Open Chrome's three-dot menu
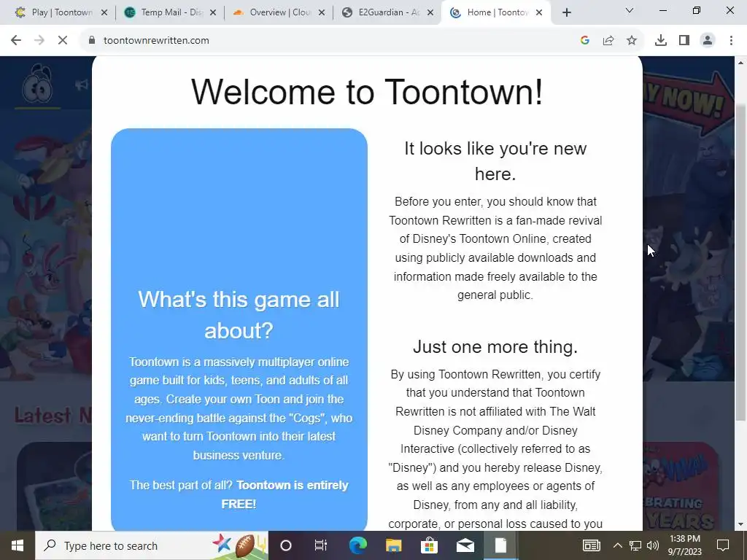Screen dimensions: 747x560 click(731, 41)
